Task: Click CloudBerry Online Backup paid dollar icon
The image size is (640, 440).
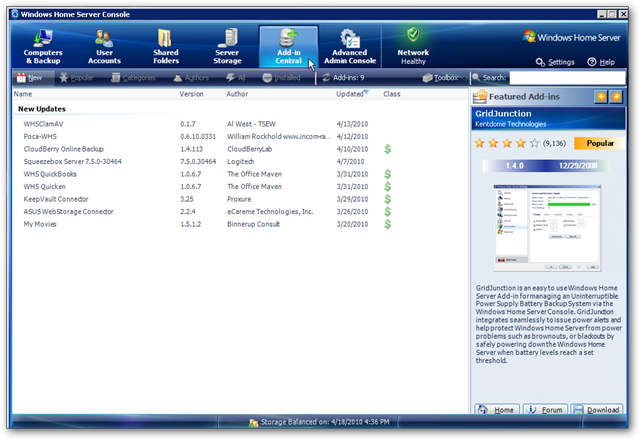Action: point(387,149)
